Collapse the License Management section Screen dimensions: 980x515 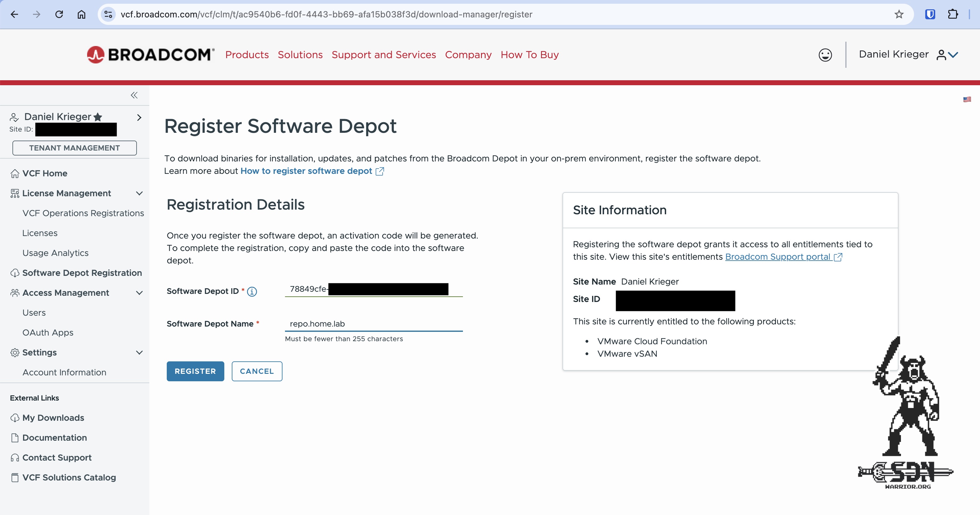[x=140, y=193]
